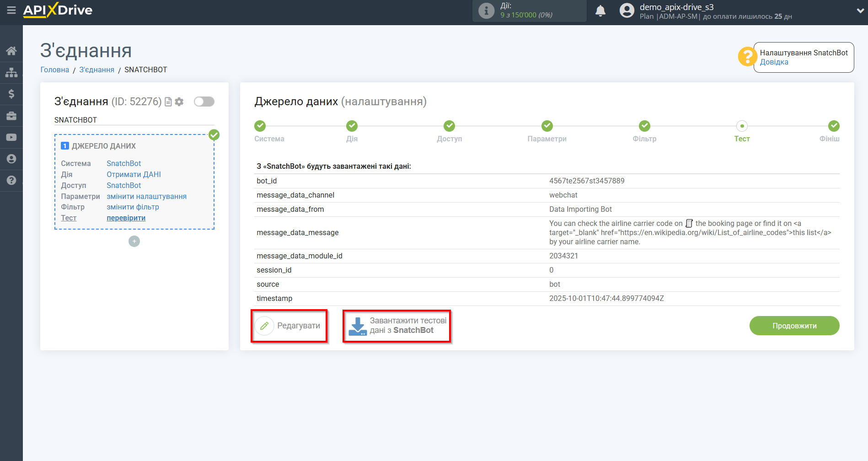Image resolution: width=868 pixels, height=461 pixels.
Task: Toggle the connection enable switch
Action: [204, 102]
